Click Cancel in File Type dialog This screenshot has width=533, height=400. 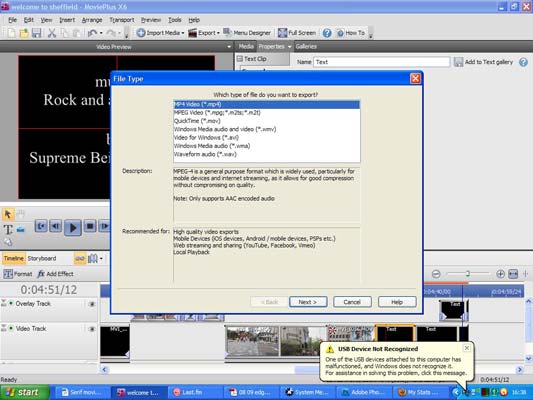(352, 302)
